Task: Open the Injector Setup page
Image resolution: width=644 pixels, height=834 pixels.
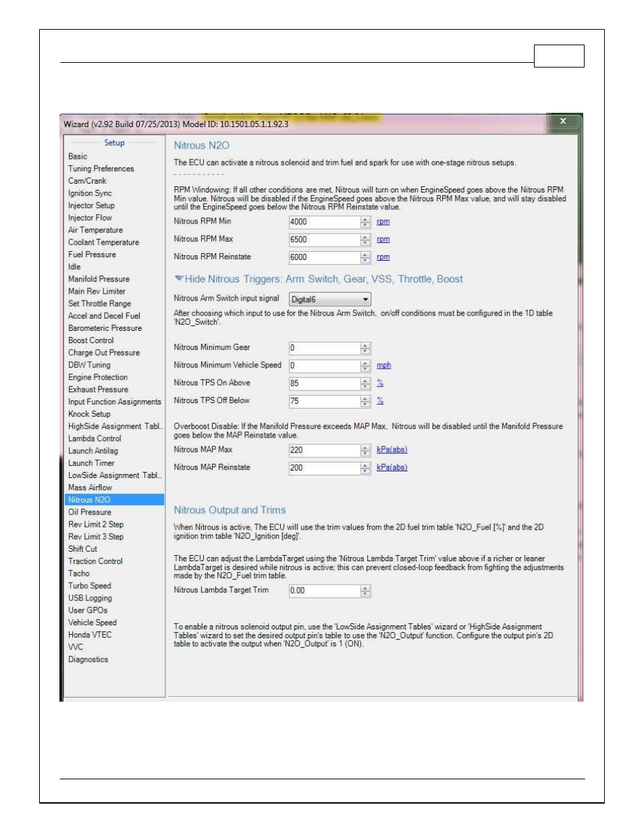Action: (91, 205)
